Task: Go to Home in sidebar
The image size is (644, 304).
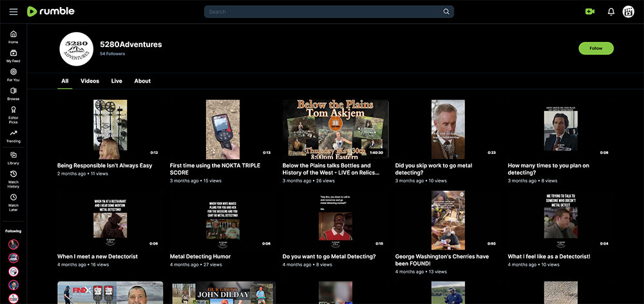Action: click(x=13, y=37)
